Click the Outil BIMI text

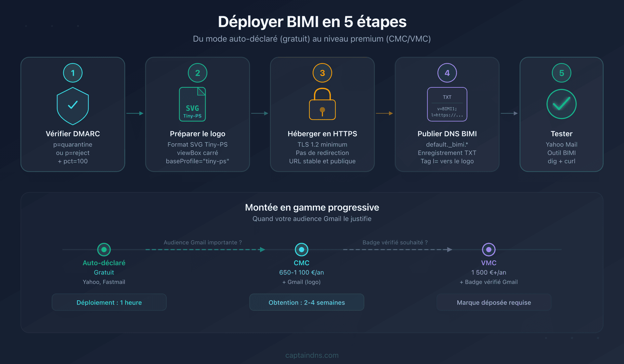562,153
